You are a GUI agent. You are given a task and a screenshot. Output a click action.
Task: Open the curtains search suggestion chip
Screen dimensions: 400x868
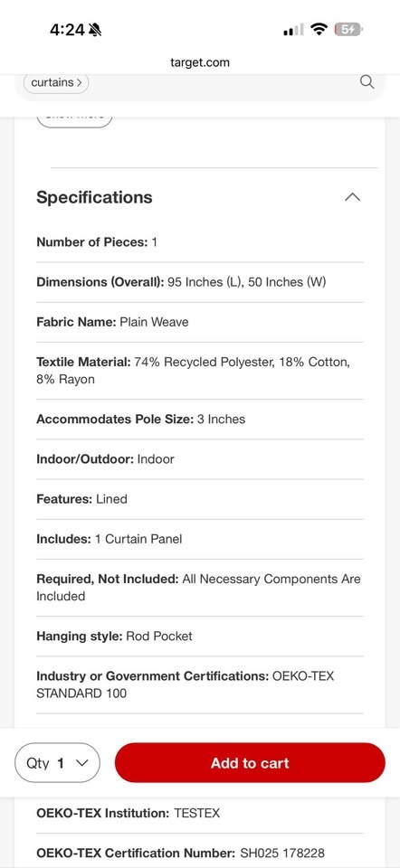tap(56, 82)
